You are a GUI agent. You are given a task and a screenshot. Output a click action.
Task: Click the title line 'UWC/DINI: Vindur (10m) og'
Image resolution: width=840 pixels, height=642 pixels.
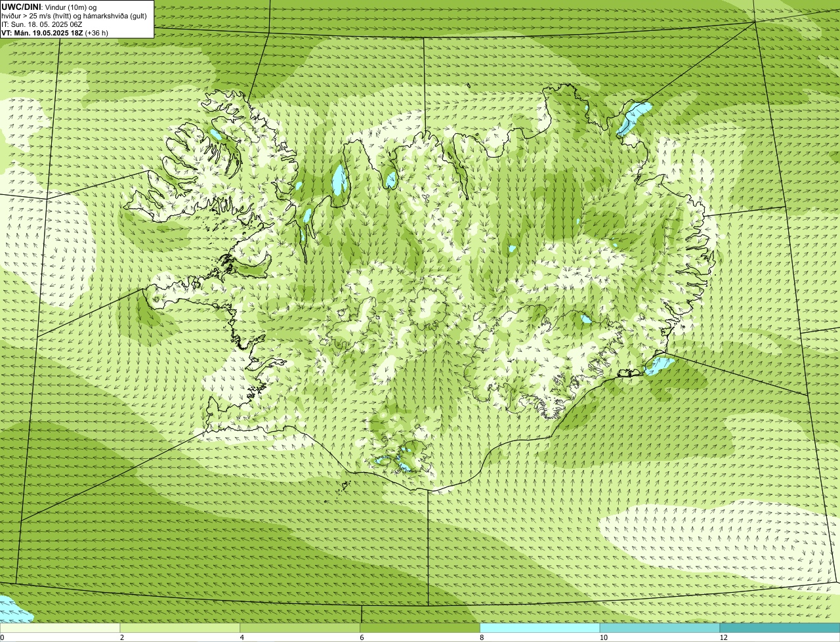click(49, 7)
